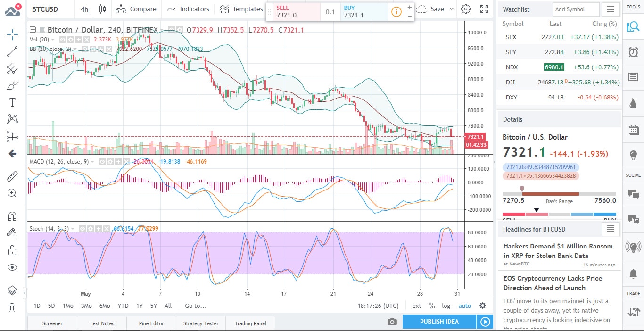The width and height of the screenshot is (644, 331).
Task: Open the Vol (20) indicator dropdown arrow
Action: tap(53, 40)
